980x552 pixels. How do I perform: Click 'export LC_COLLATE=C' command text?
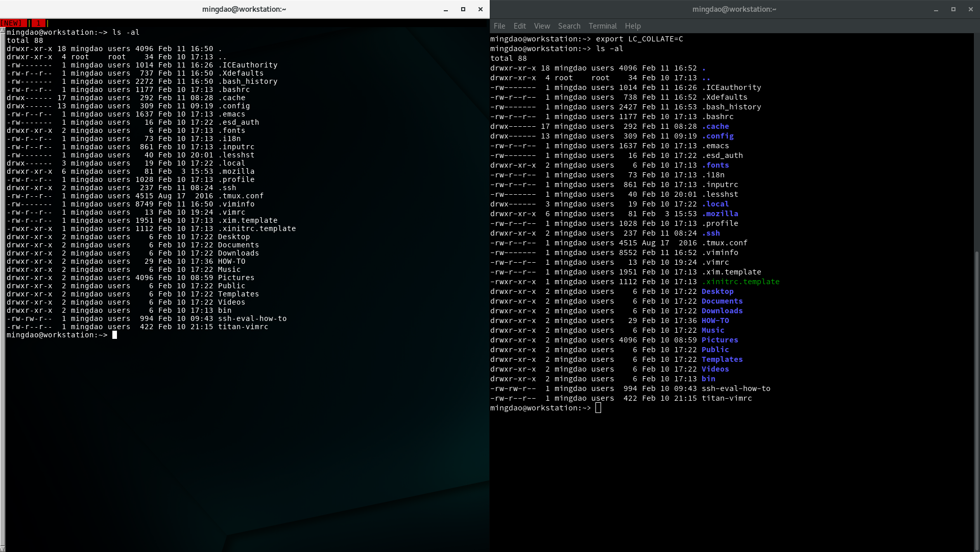click(639, 39)
